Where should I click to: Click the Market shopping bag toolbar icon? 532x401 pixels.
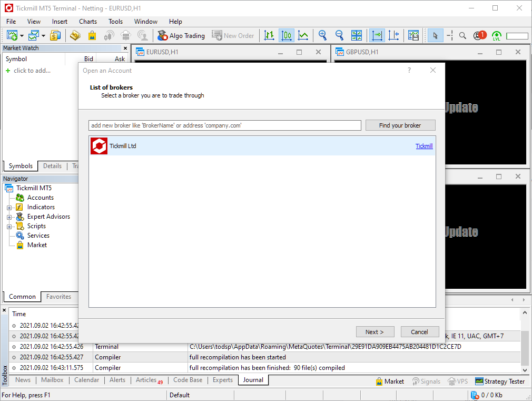coord(92,35)
